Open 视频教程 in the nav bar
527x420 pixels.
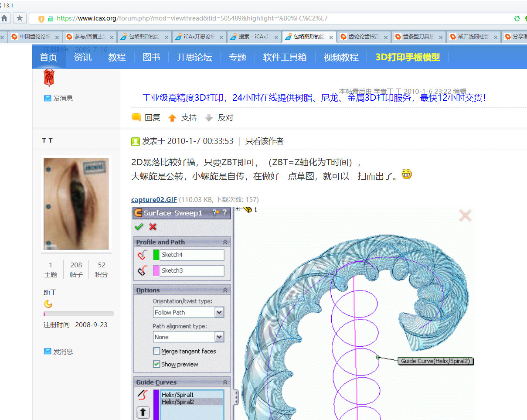point(341,57)
